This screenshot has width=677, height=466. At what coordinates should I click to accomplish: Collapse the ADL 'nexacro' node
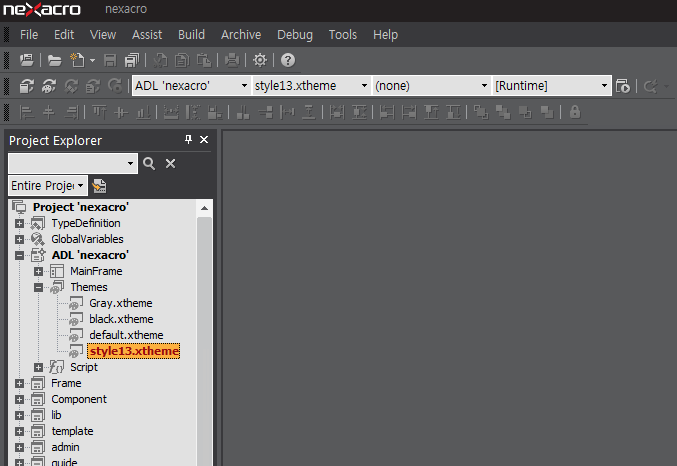click(x=19, y=255)
